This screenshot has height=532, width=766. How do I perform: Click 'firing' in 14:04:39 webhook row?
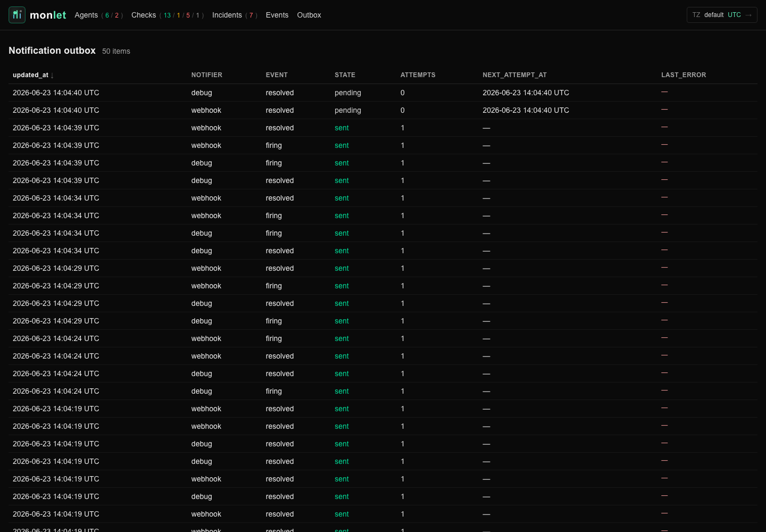pyautogui.click(x=274, y=145)
